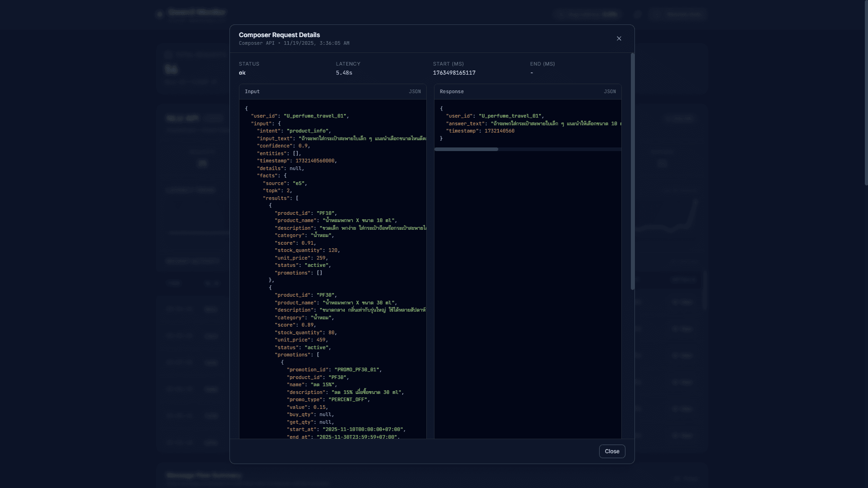
Task: Click the "results" array opening line
Action: 281,198
